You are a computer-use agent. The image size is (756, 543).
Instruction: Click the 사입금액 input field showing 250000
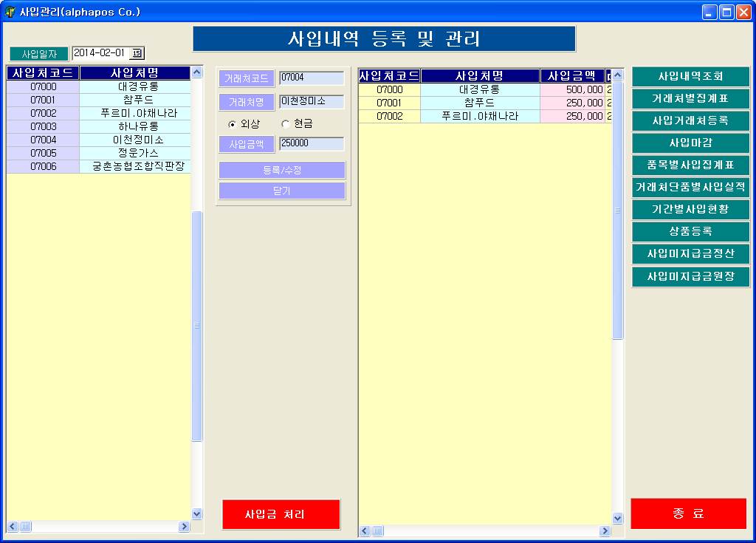click(312, 143)
